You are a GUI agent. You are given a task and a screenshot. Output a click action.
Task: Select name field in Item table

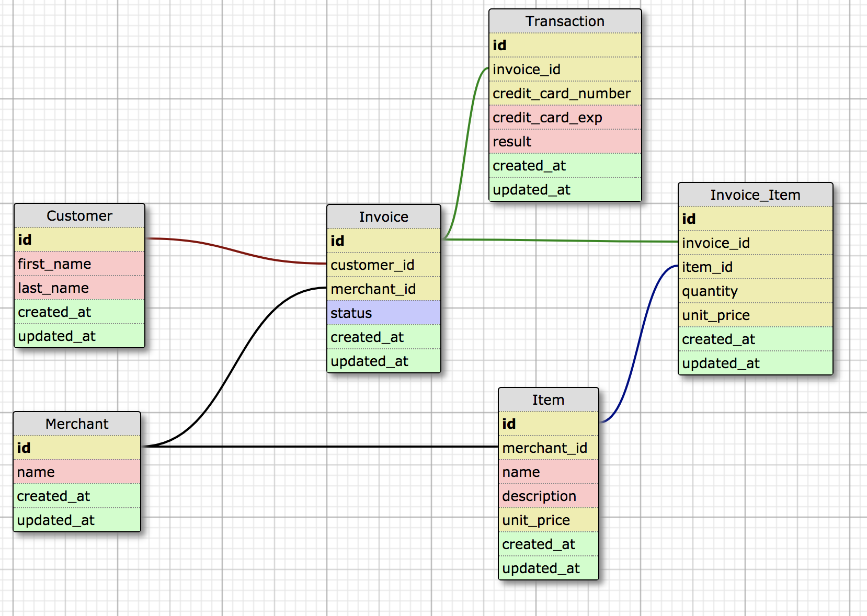point(549,472)
